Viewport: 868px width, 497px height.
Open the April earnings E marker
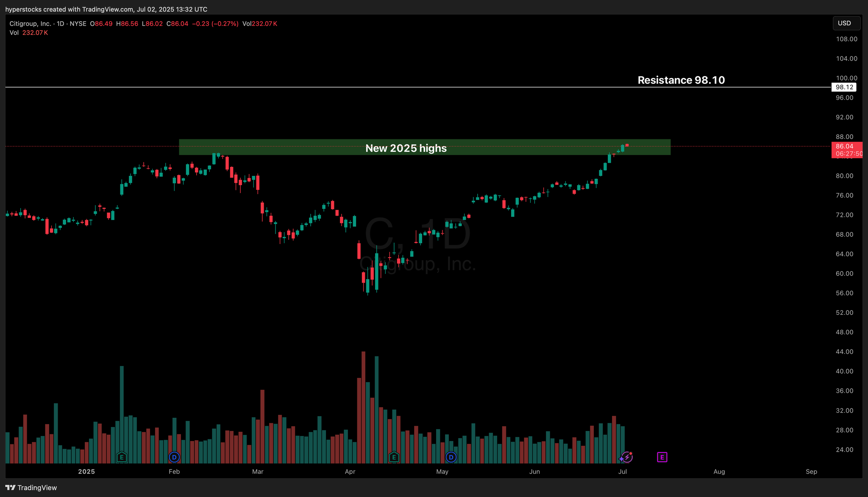point(394,457)
